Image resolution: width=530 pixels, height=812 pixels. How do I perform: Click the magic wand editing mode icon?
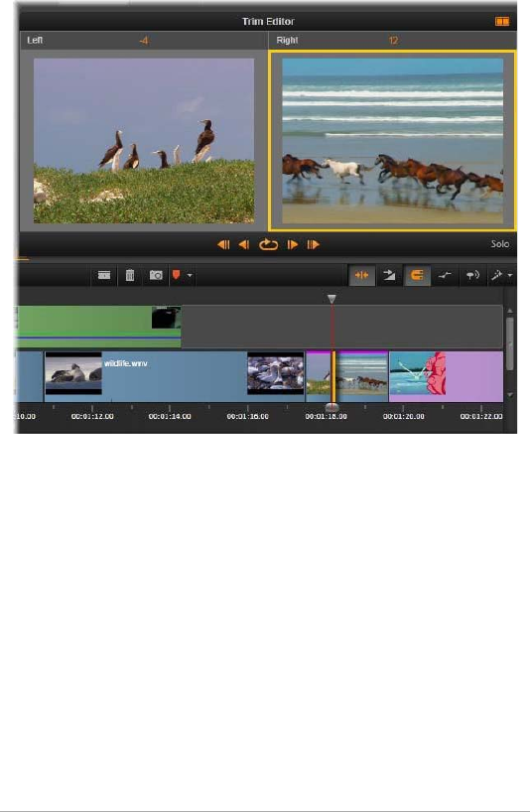[497, 275]
